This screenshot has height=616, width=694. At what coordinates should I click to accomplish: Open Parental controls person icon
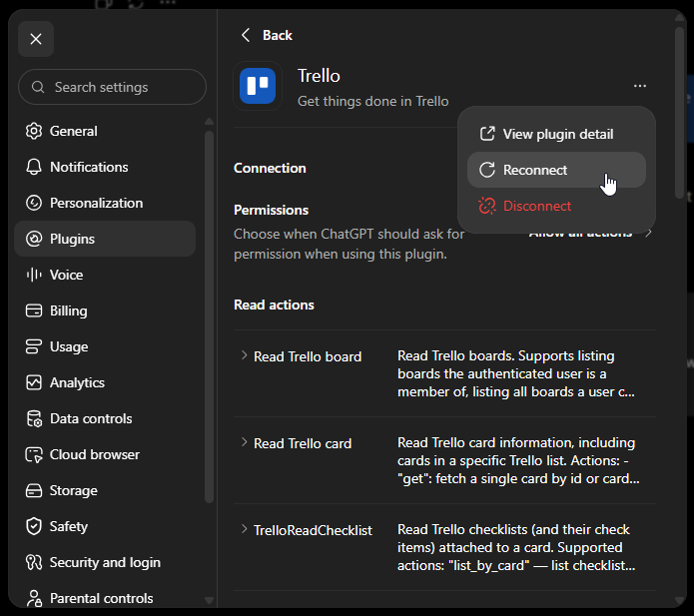(x=34, y=598)
